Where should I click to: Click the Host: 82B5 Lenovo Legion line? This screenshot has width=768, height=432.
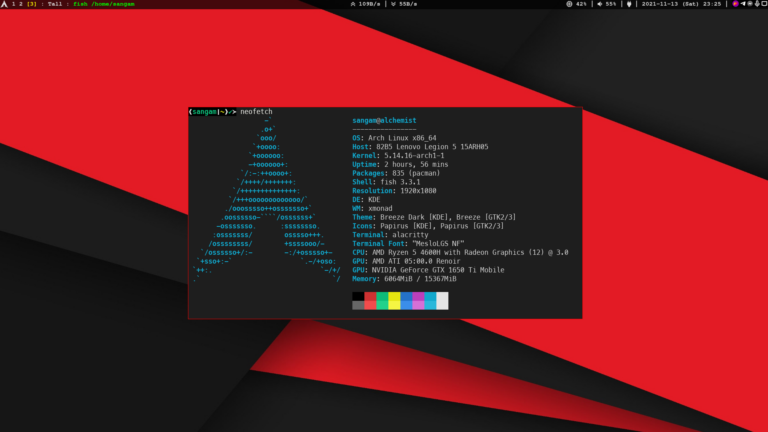pos(420,147)
